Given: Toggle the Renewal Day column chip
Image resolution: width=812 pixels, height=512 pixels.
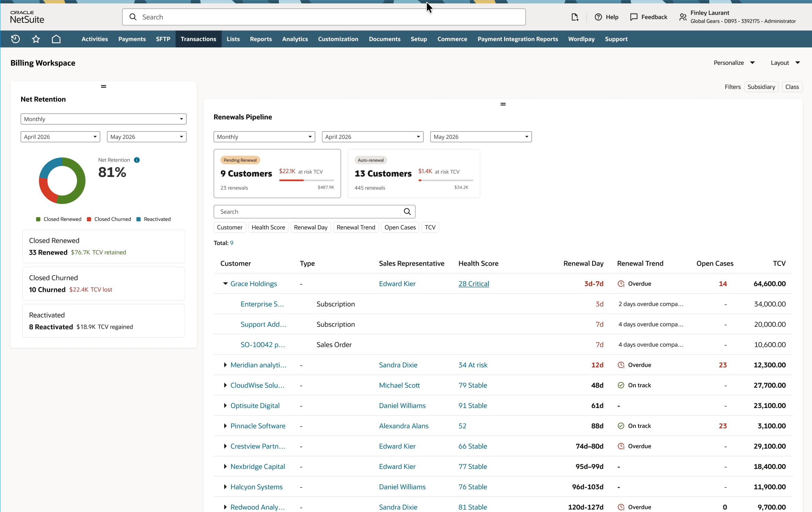Looking at the screenshot, I should 311,227.
